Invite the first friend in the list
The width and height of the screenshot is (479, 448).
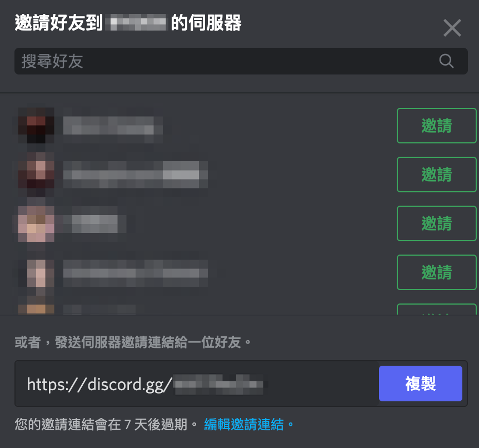(x=437, y=126)
